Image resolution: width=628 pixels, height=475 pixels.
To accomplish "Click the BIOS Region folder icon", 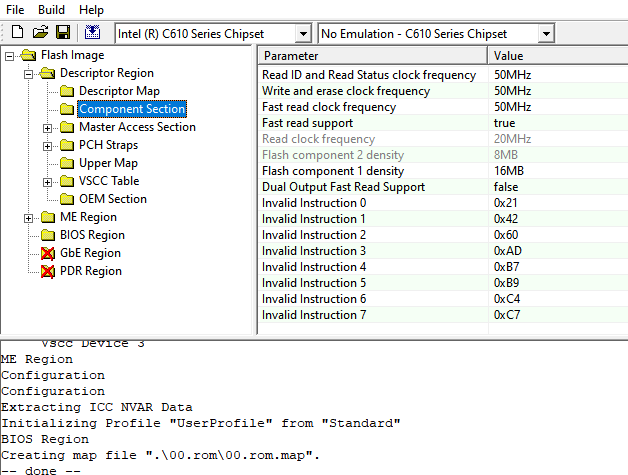I will (x=48, y=235).
